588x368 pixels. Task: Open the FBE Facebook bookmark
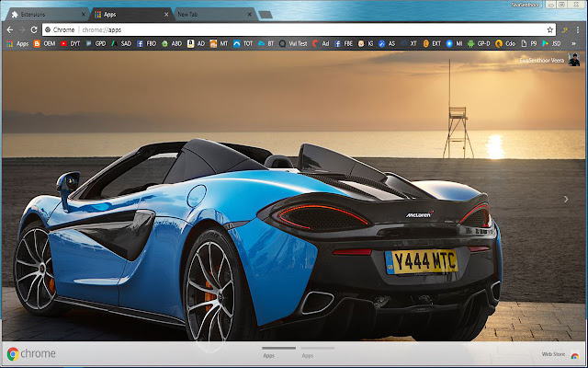tap(344, 43)
